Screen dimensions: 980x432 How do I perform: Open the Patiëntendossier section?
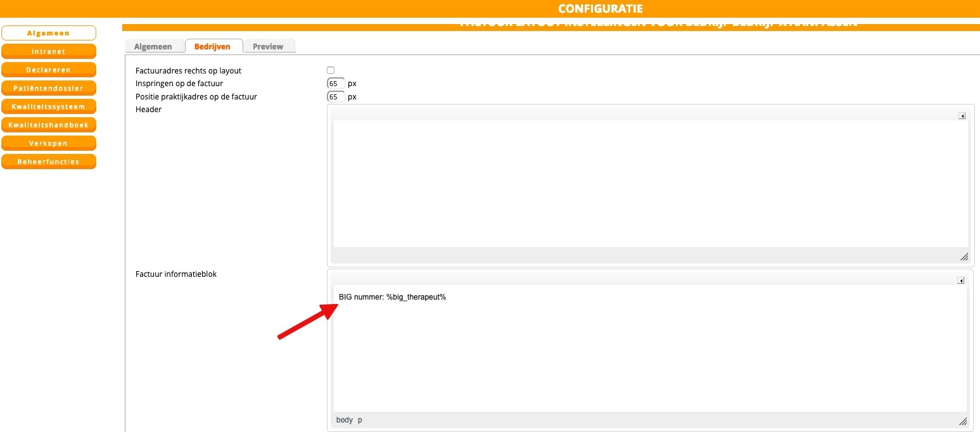[48, 88]
